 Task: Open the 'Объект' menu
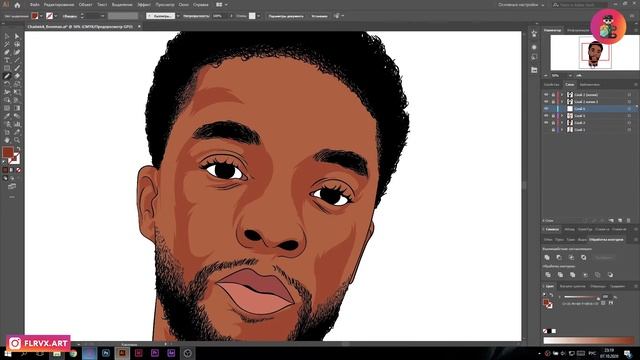click(85, 5)
